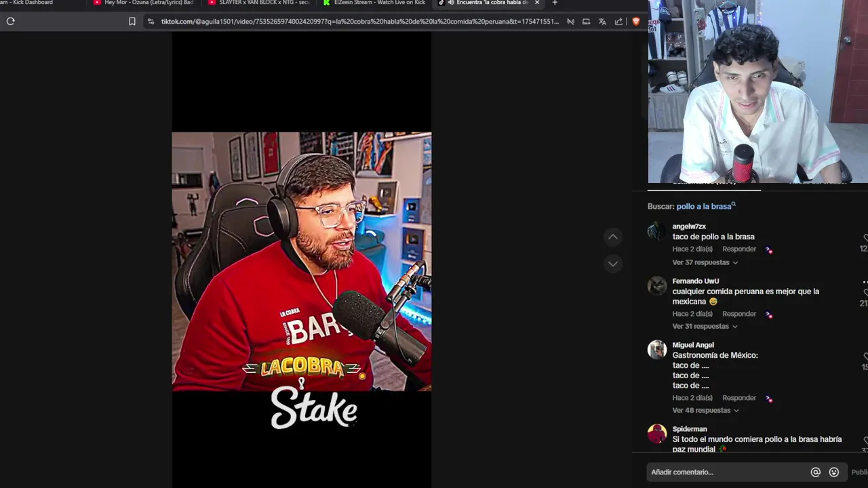Switch to 'ElZeein Stream - Watch Live on Kick' tab

click(374, 3)
